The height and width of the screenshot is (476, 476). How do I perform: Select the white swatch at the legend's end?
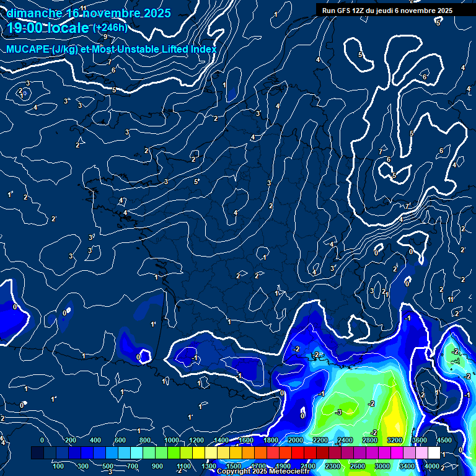[x=434, y=452]
